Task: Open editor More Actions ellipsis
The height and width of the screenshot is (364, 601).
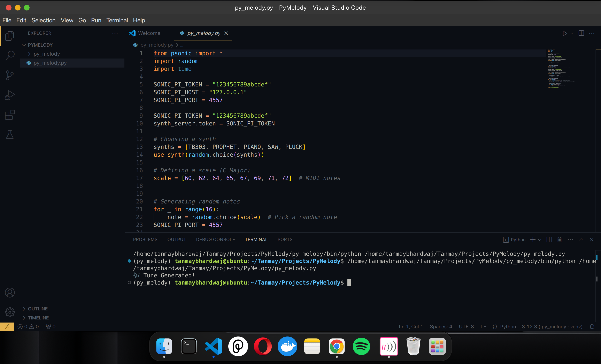Action: point(592,33)
